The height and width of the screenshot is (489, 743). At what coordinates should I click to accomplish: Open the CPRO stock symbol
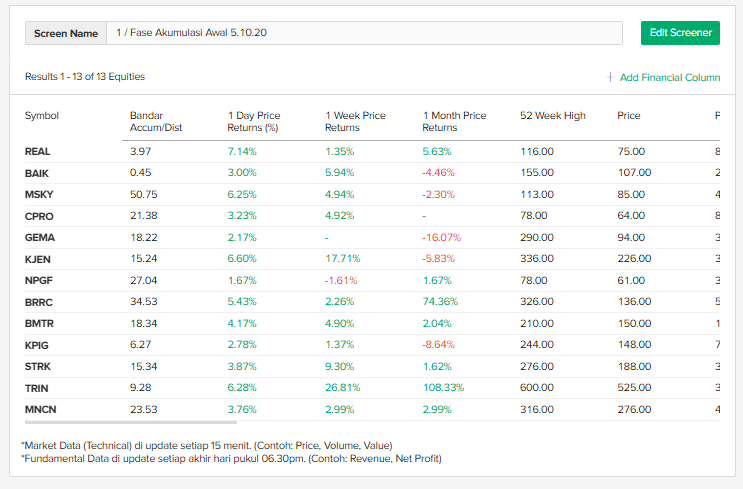(39, 216)
